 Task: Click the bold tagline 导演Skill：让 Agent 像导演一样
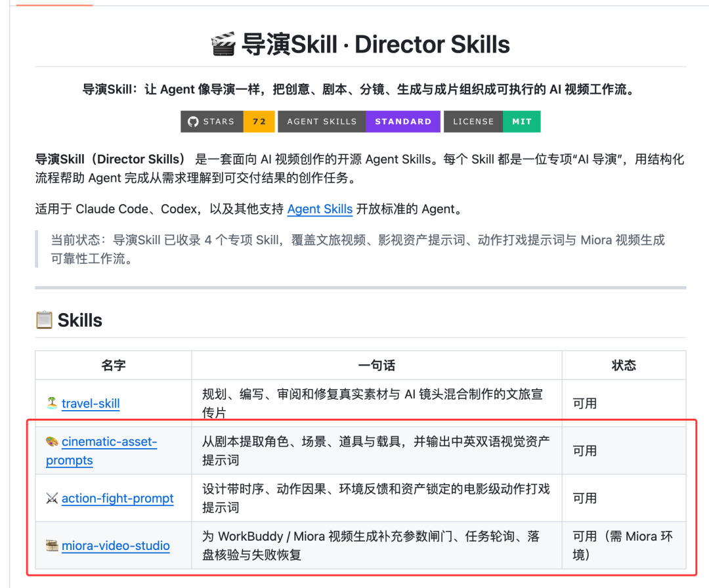tap(360, 89)
